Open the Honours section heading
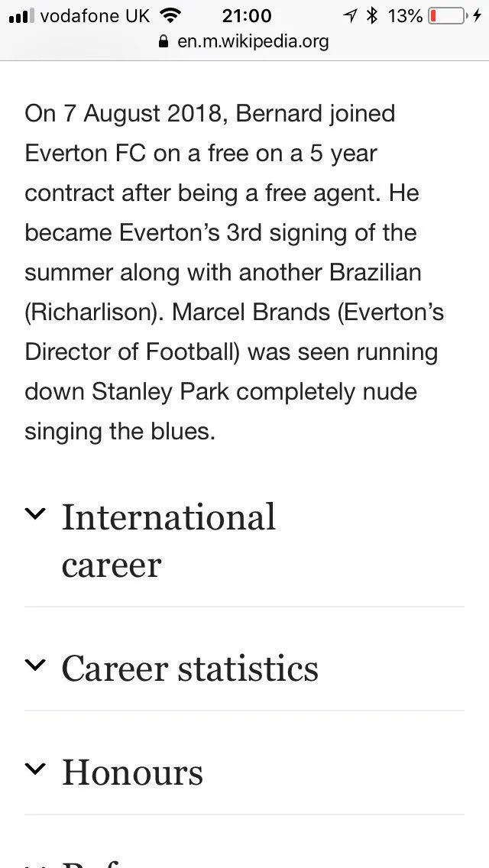 (132, 772)
